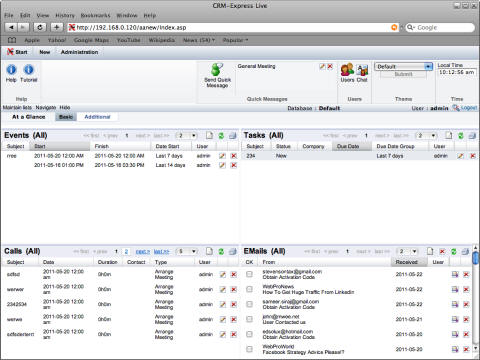Open the email from WebProNews

pos(455,289)
